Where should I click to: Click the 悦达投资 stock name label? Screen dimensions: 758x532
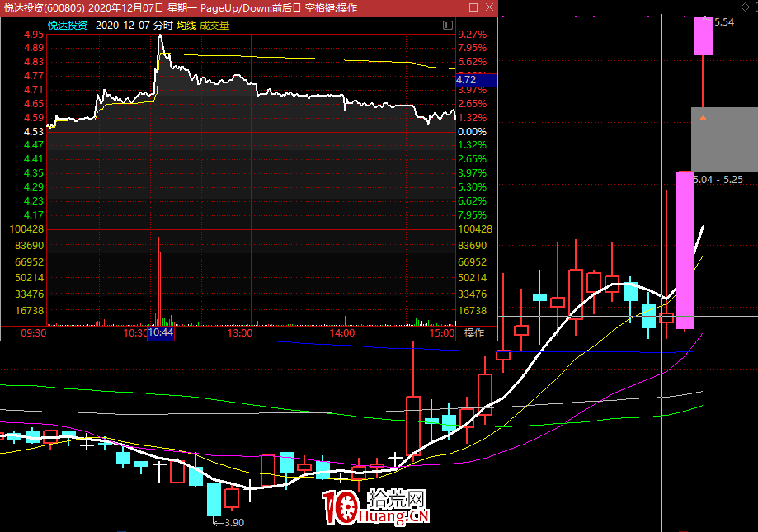coord(68,25)
